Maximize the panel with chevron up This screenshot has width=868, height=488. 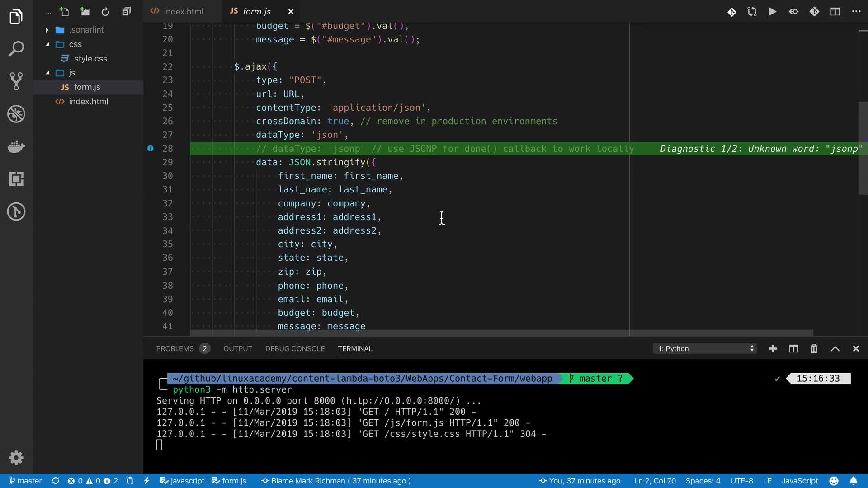(x=835, y=349)
